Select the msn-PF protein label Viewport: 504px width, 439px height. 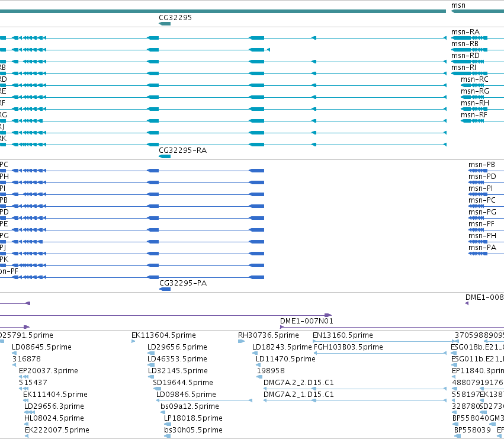481,224
